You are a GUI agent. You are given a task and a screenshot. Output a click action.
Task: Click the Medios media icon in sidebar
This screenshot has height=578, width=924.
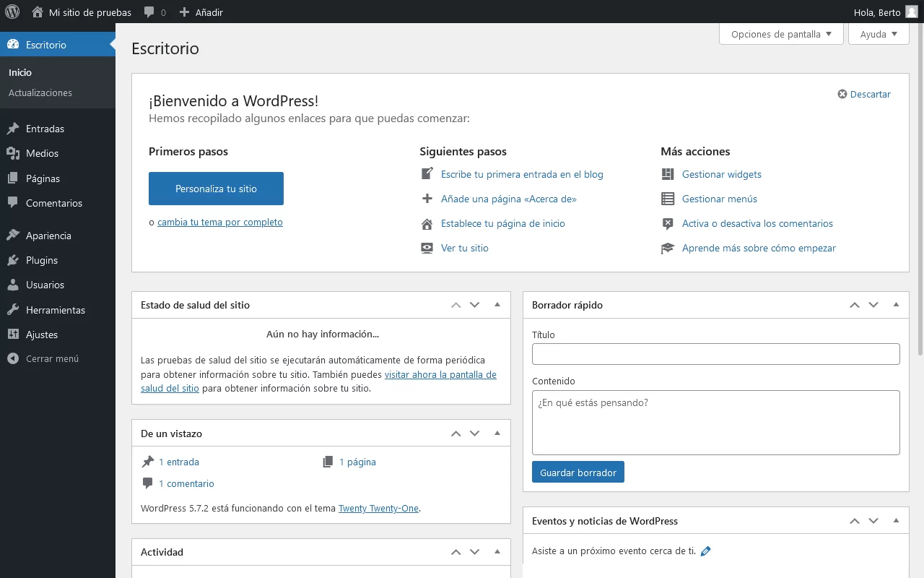(13, 153)
